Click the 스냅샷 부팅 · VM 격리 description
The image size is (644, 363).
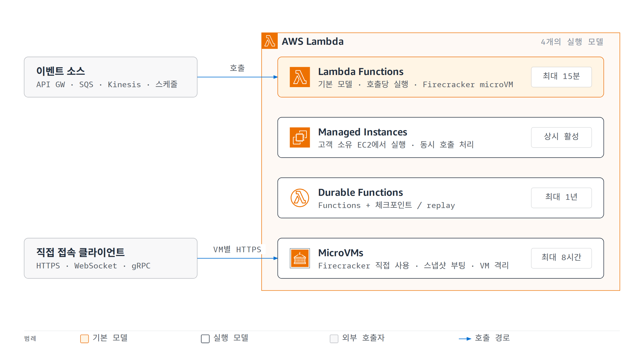(413, 265)
